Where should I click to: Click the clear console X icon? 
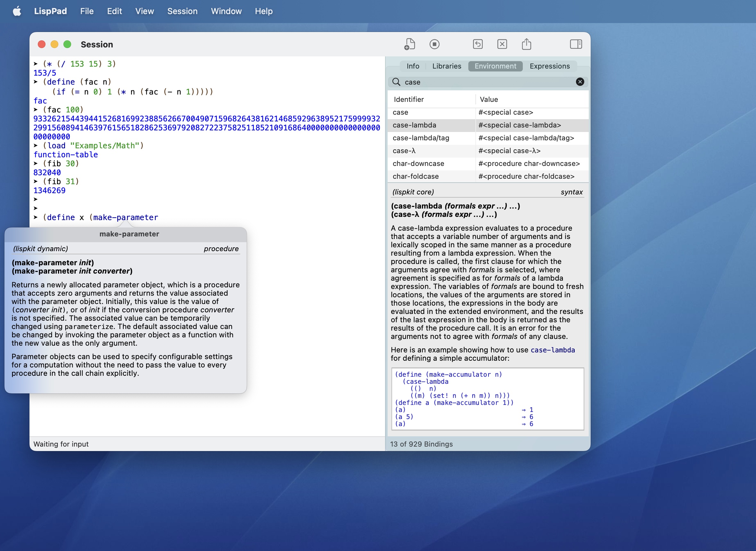coord(502,44)
